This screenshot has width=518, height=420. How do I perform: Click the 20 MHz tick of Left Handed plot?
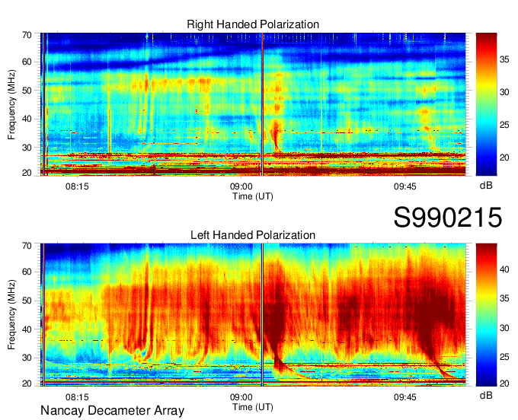pyautogui.click(x=27, y=383)
